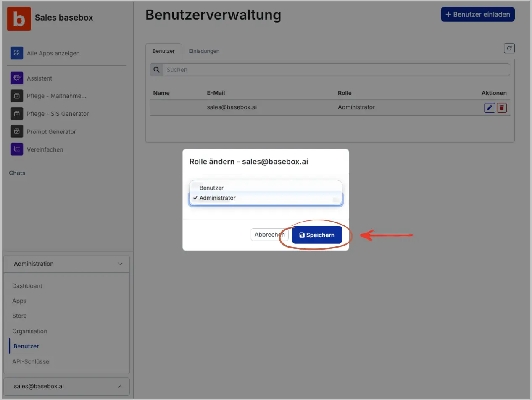The image size is (532, 400).
Task: Select the Benutzer role in the dialog
Action: click(212, 188)
